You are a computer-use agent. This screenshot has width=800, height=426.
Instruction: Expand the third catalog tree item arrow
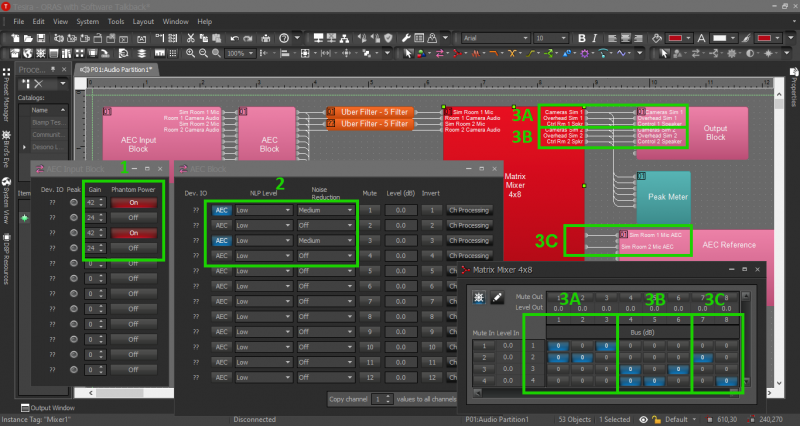24,147
